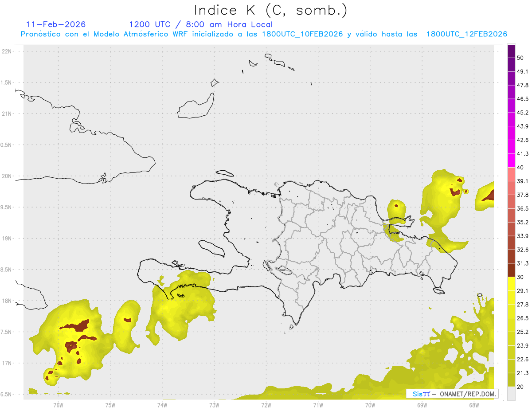Click the "1200 UTC / 8:00 am Hora Local" text
532x411 pixels.
point(201,24)
